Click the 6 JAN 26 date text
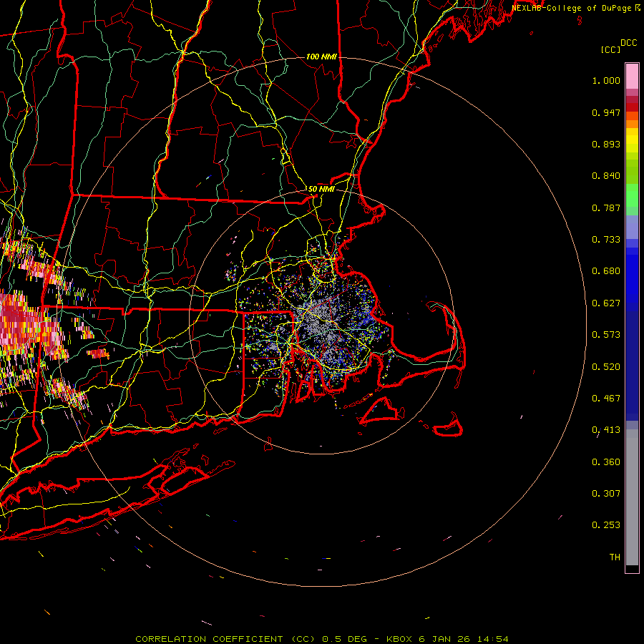 445,639
